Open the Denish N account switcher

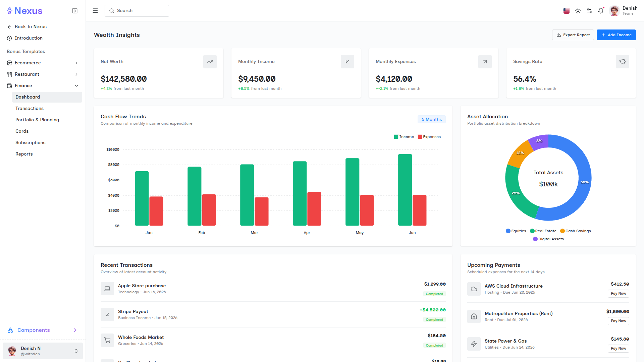(43, 351)
